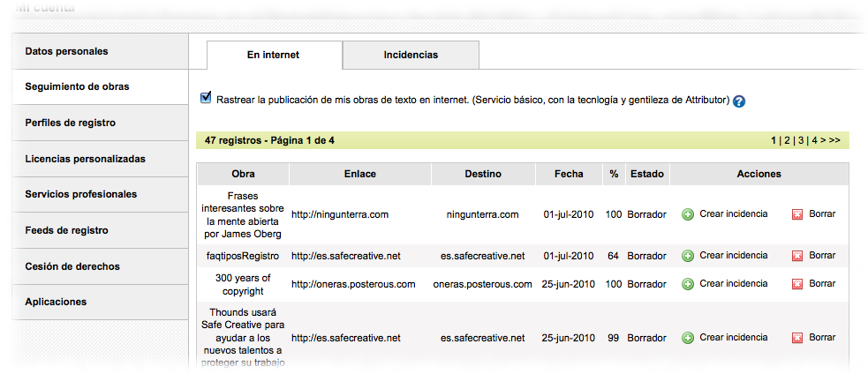
Task: Go to Licencias personalizadas
Action: click(x=86, y=159)
